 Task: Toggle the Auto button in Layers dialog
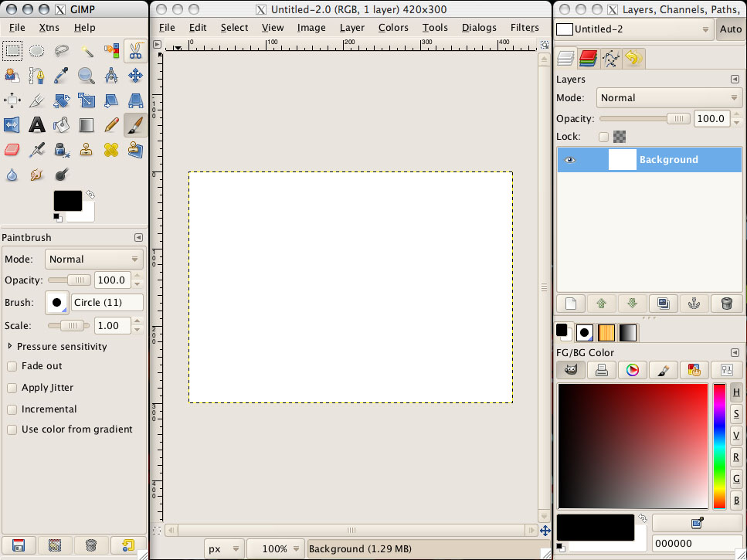(x=731, y=29)
